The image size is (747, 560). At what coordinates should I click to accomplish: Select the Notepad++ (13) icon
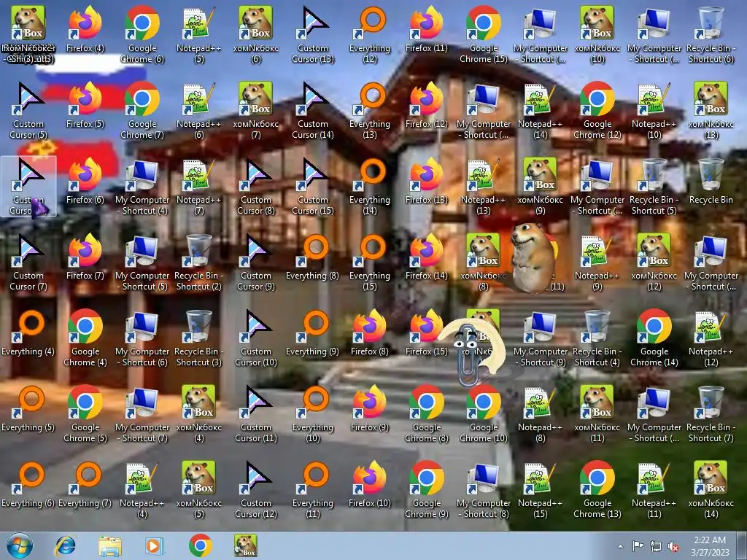click(x=484, y=186)
